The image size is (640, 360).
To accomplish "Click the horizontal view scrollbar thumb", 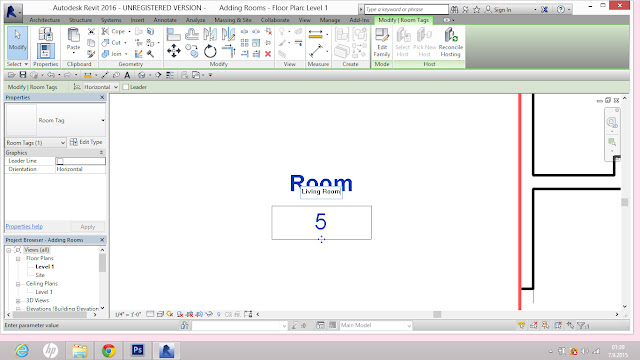I will [437, 314].
